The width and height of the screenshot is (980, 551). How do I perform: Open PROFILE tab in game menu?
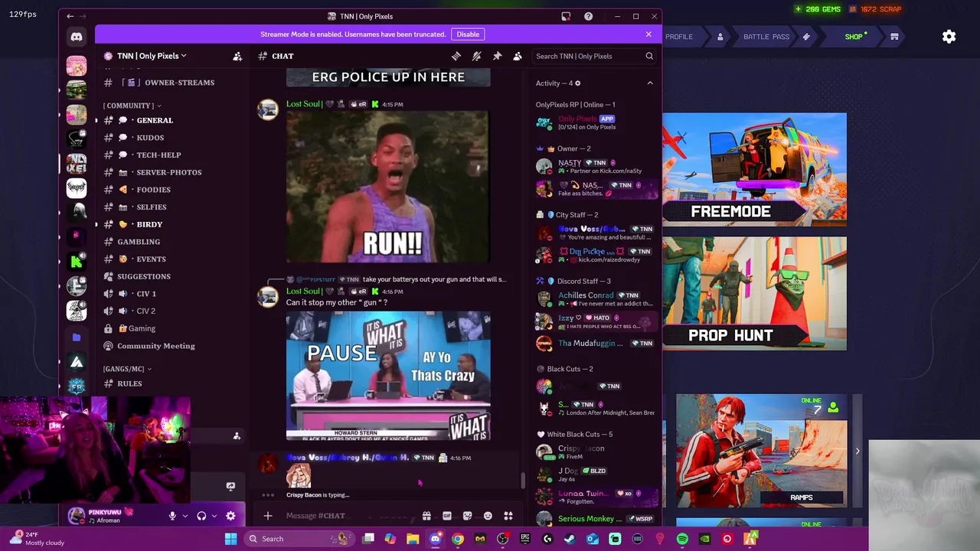678,37
